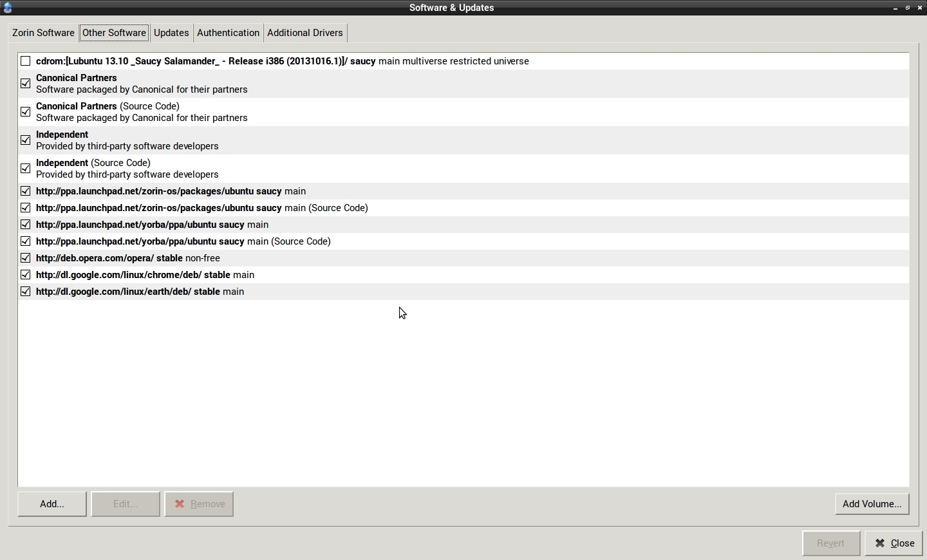The height and width of the screenshot is (560, 927).
Task: Go to the Authentication tab
Action: coord(228,33)
